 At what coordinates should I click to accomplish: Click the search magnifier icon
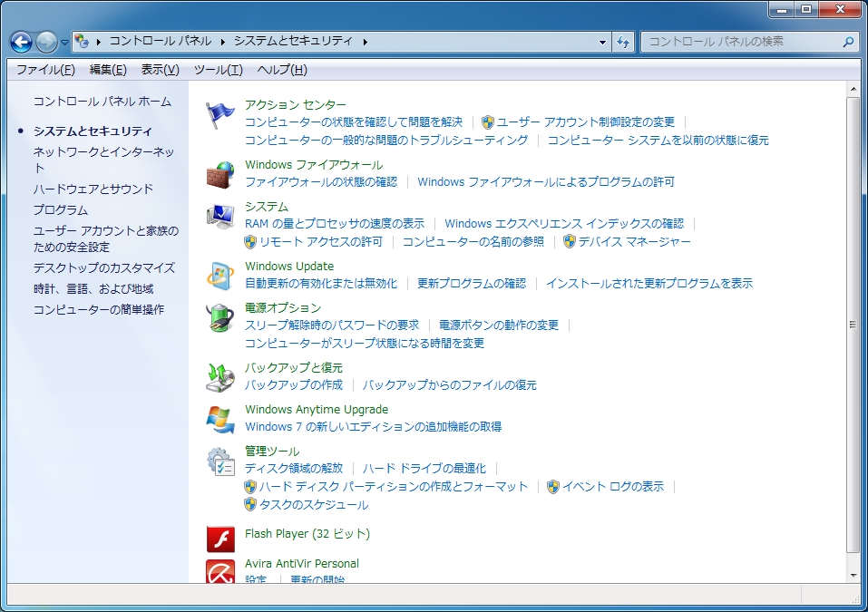pos(847,42)
